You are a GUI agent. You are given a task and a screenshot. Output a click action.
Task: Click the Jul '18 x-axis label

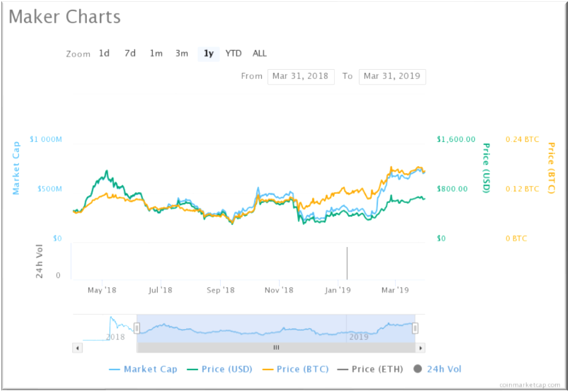160,290
